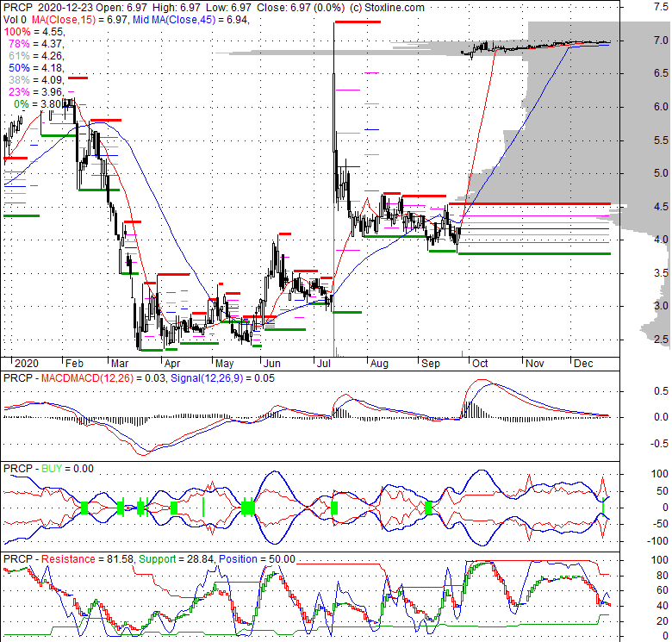Click the 7.5 price axis label
The image size is (672, 642).
(661, 6)
